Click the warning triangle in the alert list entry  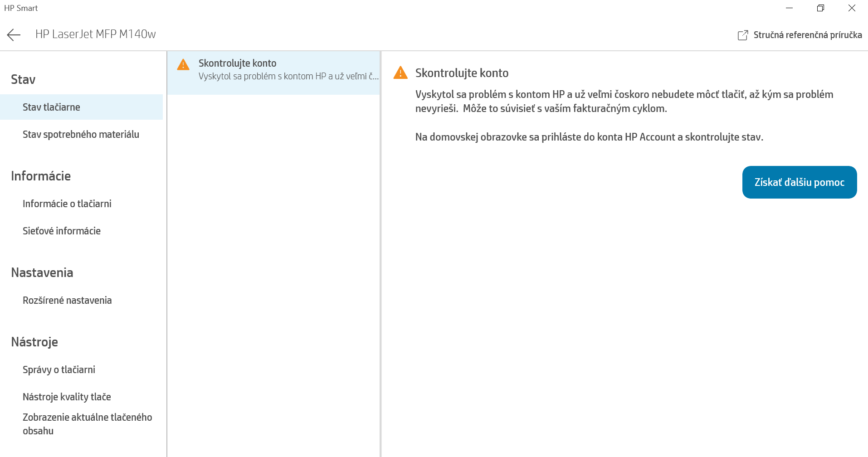[183, 65]
